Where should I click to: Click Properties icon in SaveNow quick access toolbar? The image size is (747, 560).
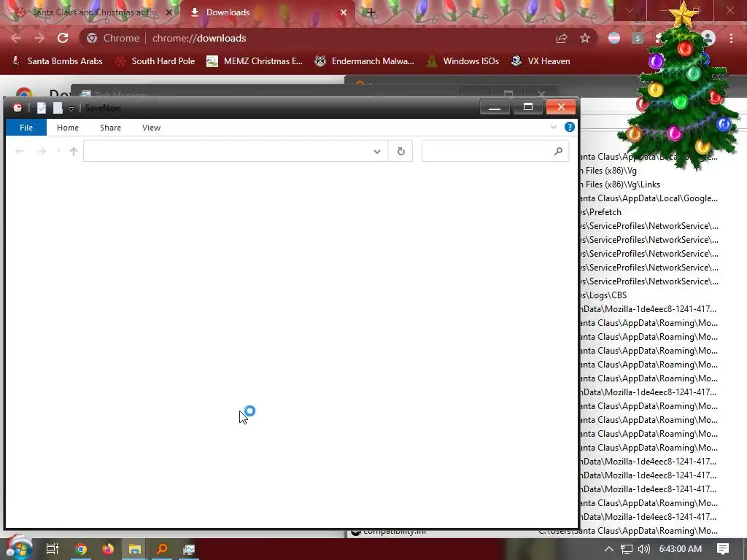point(42,108)
